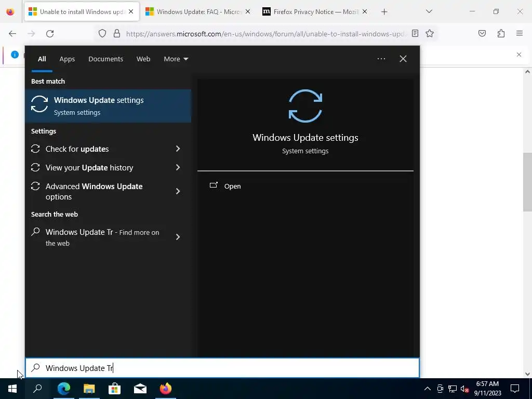Toggle Firefox reader view icon
Viewport: 532px width, 399px height.
click(x=415, y=33)
